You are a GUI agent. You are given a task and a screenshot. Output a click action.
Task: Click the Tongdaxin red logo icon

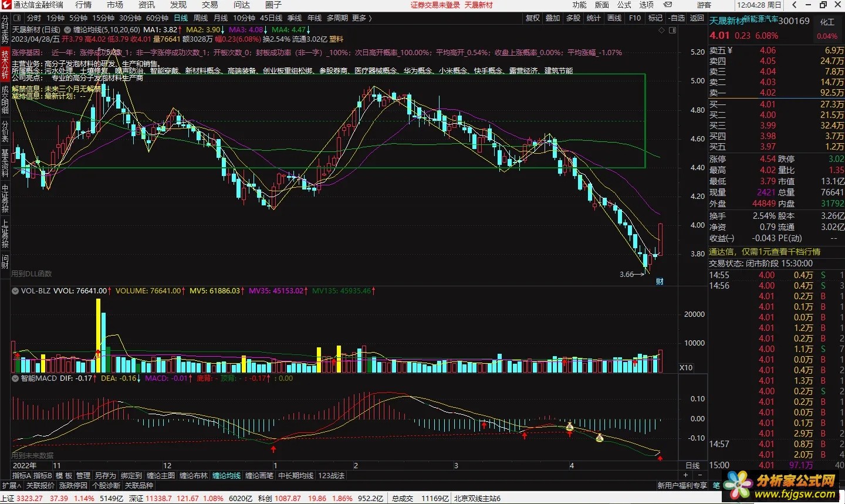click(x=6, y=5)
